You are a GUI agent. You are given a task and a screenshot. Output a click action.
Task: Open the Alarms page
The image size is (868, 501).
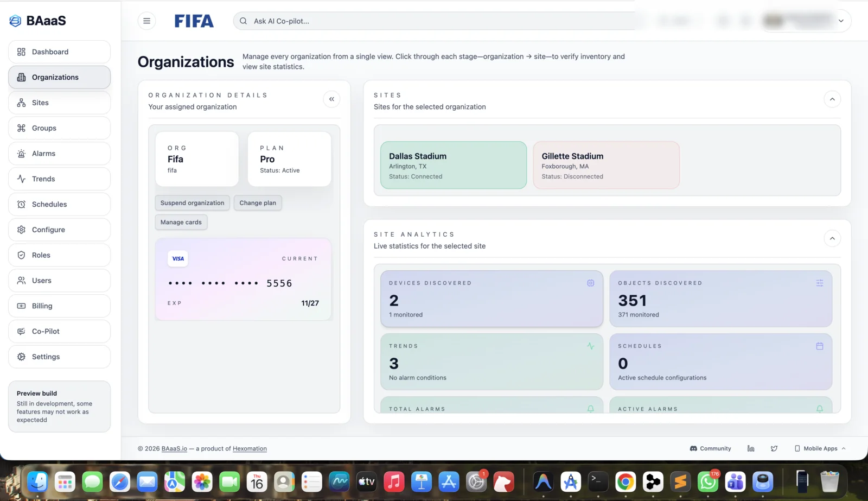(59, 154)
